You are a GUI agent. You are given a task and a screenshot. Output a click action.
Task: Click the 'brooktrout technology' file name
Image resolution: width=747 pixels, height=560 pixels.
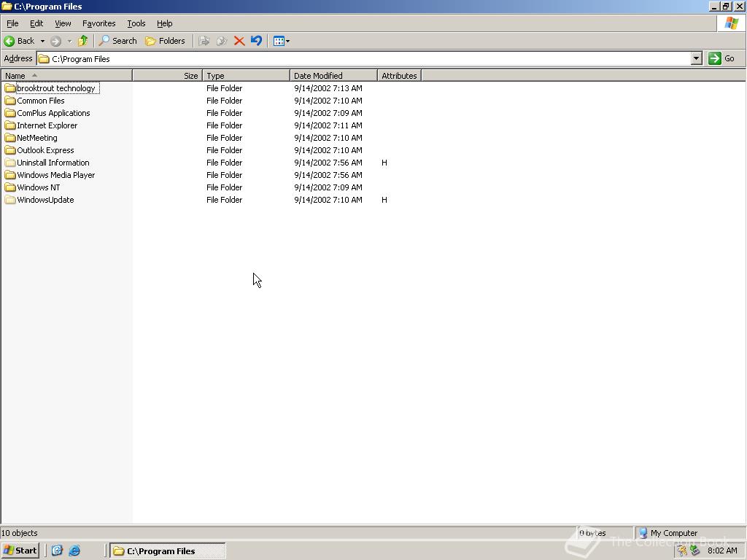[x=56, y=88]
